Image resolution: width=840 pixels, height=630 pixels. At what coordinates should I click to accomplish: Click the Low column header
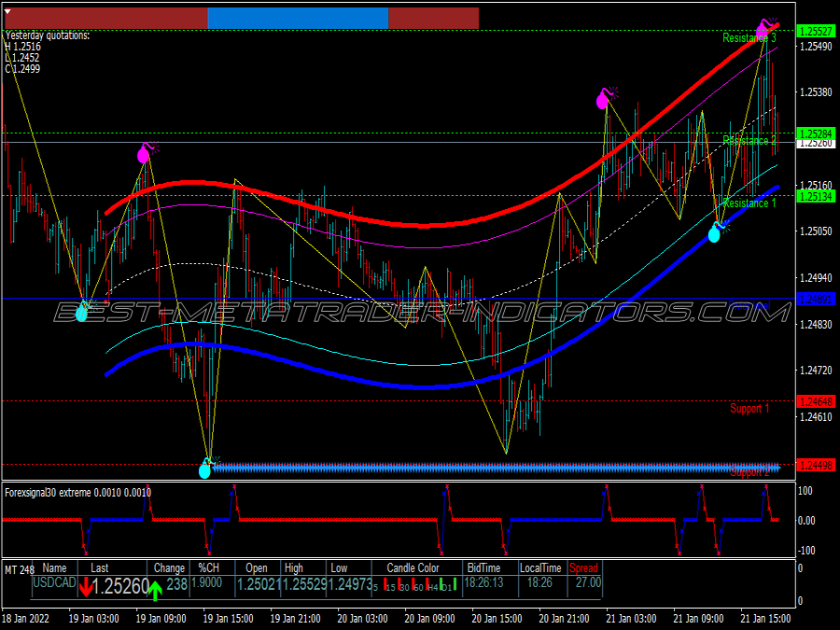click(339, 567)
